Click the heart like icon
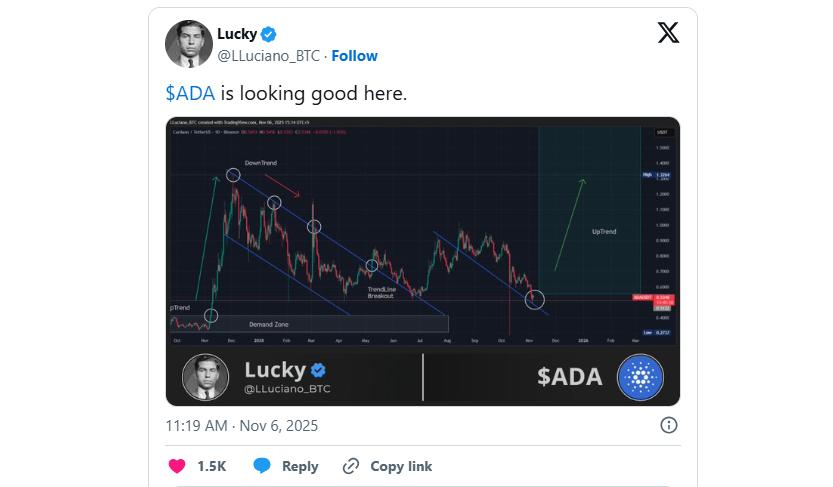Viewport: 833px width, 487px height. point(177,466)
